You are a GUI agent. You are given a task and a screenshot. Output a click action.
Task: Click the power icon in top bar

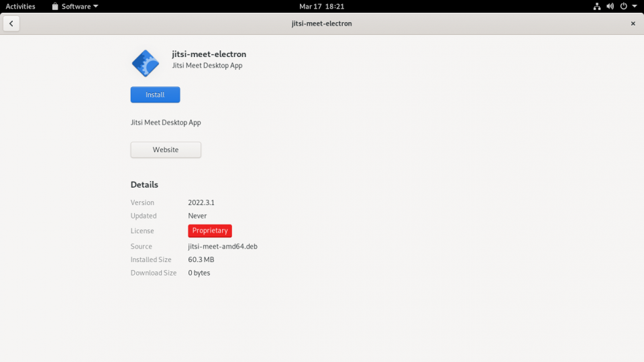tap(623, 6)
